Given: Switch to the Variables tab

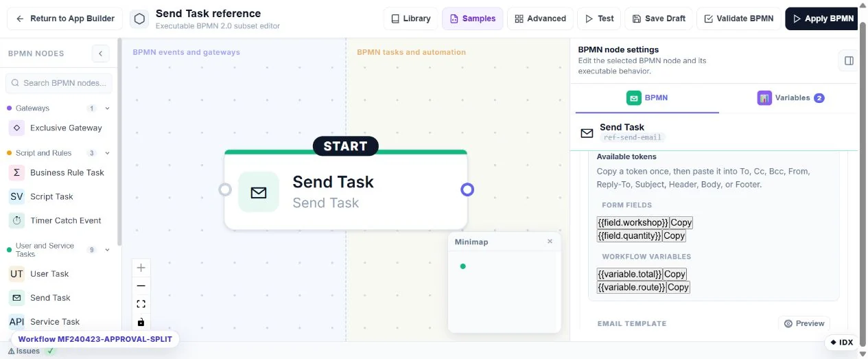Looking at the screenshot, I should click(x=790, y=98).
